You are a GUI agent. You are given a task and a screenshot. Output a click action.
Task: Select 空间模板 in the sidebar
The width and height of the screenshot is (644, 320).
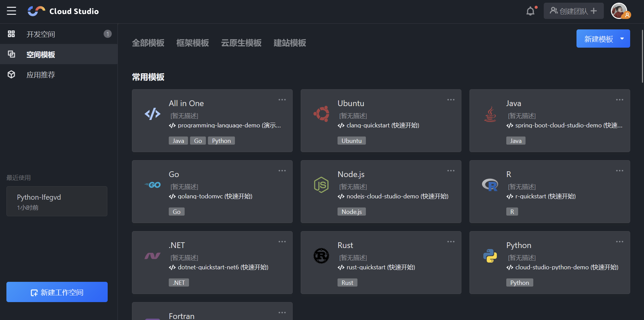click(59, 54)
